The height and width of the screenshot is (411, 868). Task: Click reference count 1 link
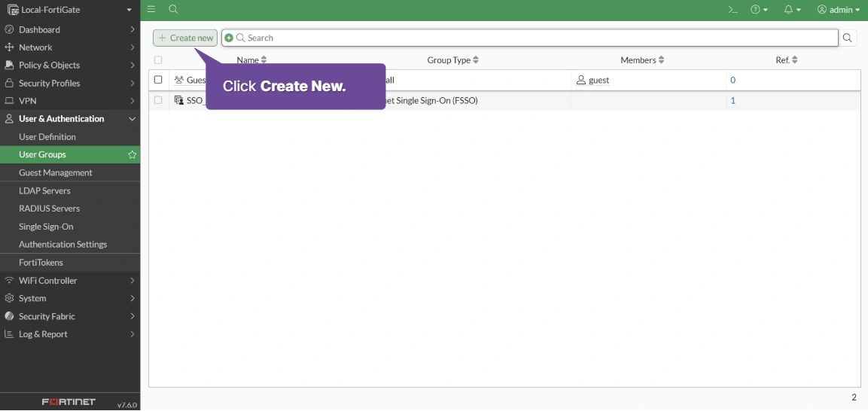(732, 100)
